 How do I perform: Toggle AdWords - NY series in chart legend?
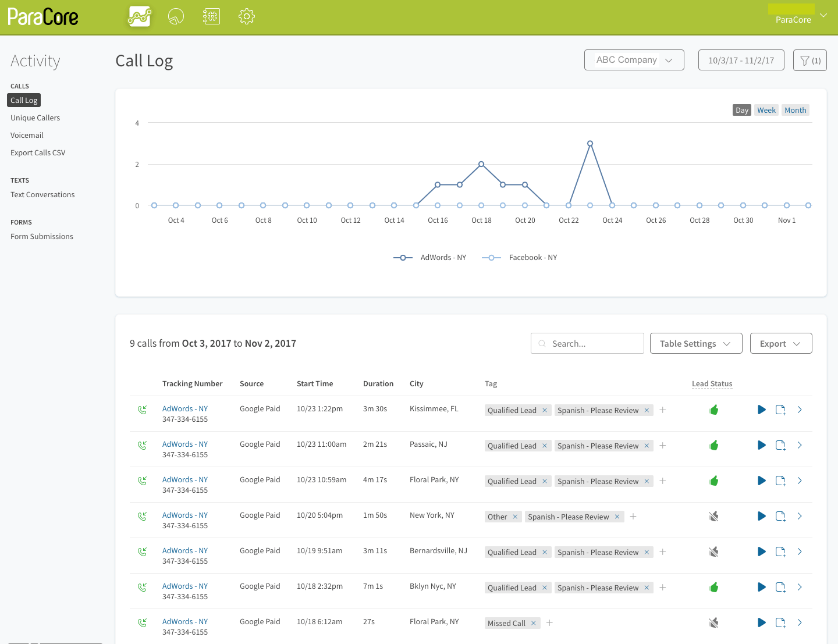point(430,257)
